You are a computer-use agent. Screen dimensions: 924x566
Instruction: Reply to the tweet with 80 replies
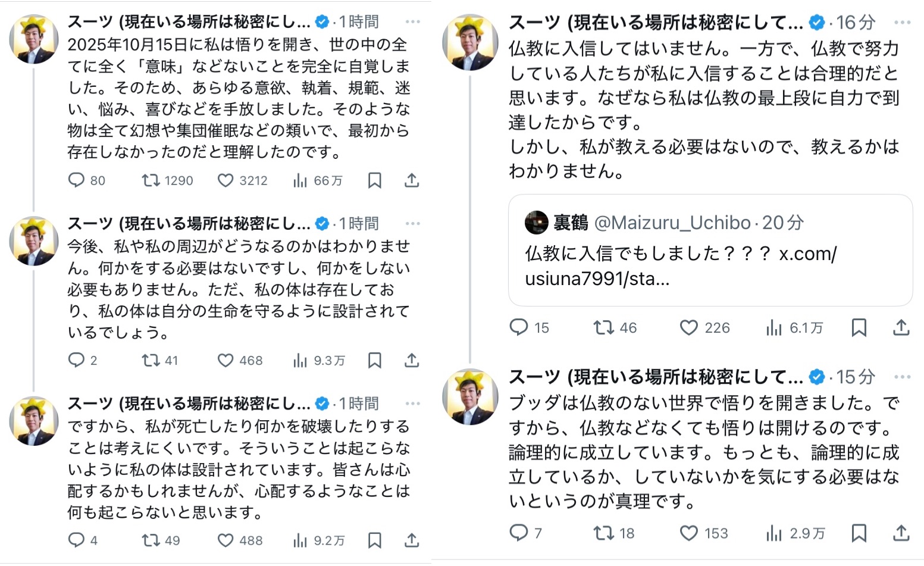77,180
